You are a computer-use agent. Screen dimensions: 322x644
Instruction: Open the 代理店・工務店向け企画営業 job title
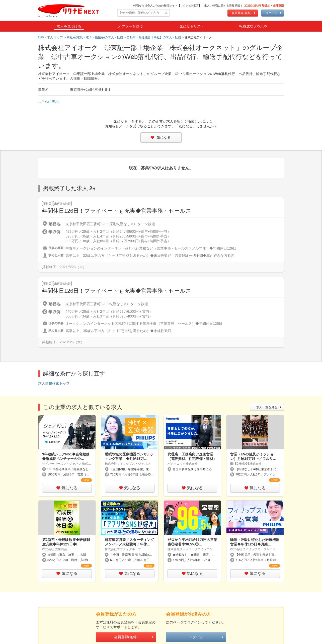[x=192, y=456]
